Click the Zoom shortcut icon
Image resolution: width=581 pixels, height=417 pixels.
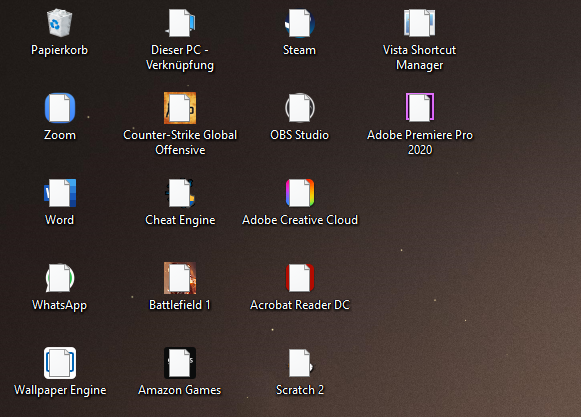[60, 108]
